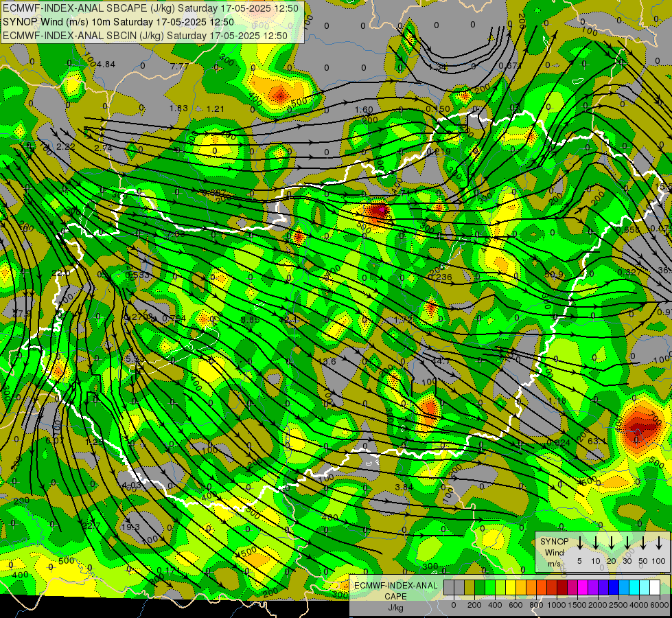This screenshot has width=672, height=618.
Task: Select the cyan swatch after 4000 tick
Action: [644, 587]
